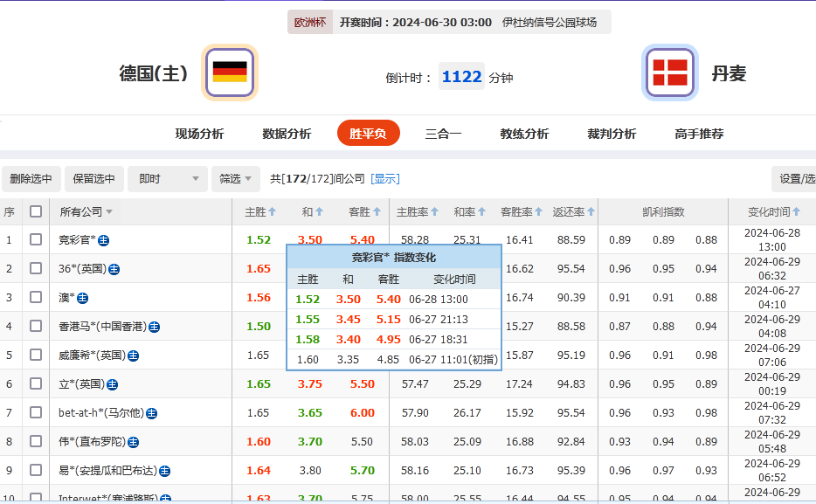The width and height of the screenshot is (816, 504).
Task: Sort by 主胜 using its arrow icon
Action: pos(271,211)
